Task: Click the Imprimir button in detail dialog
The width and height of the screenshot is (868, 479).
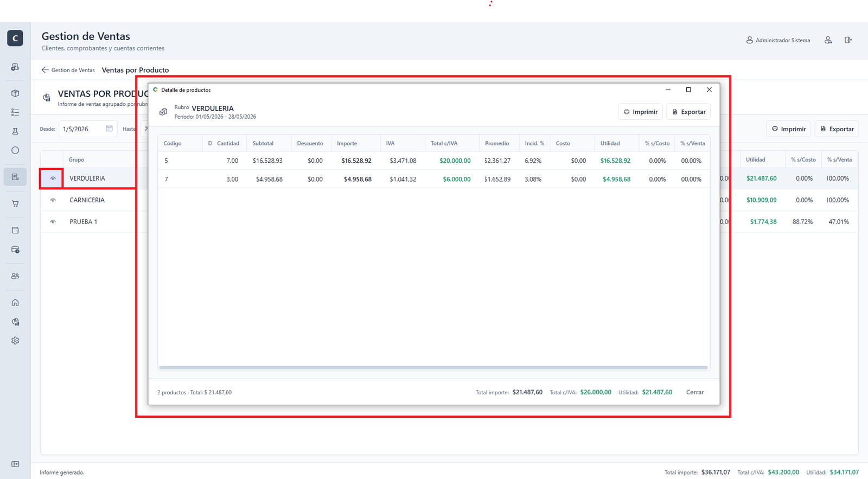Action: pos(640,112)
